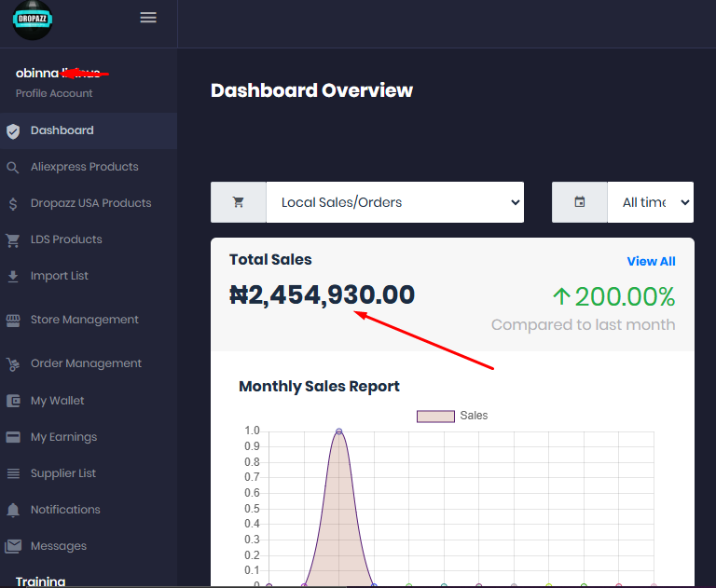Open Profile Account link
716x588 pixels.
[x=54, y=93]
